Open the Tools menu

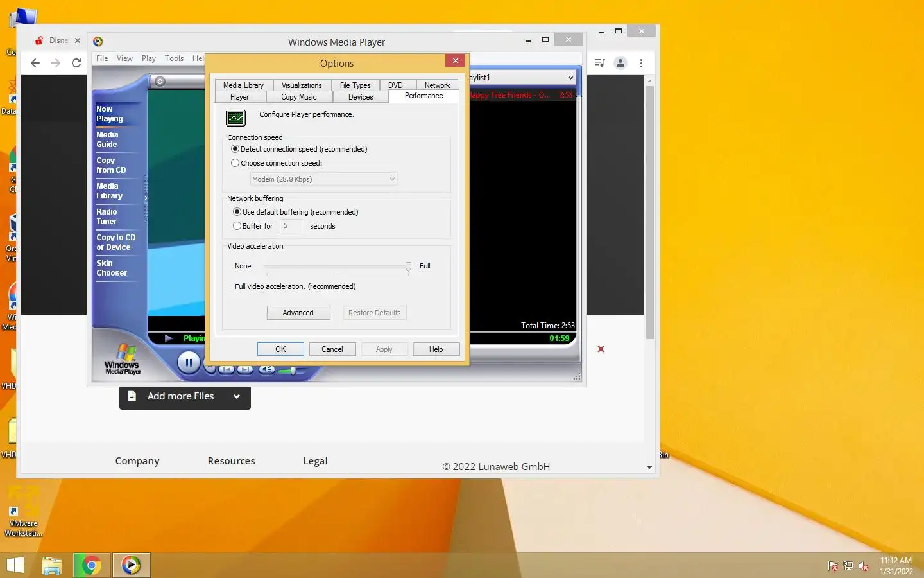pyautogui.click(x=174, y=58)
